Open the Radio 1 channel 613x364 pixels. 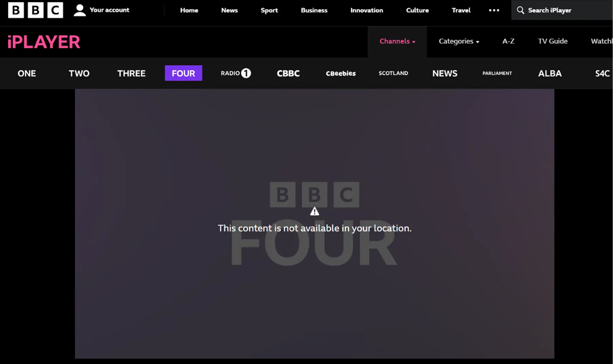(236, 73)
